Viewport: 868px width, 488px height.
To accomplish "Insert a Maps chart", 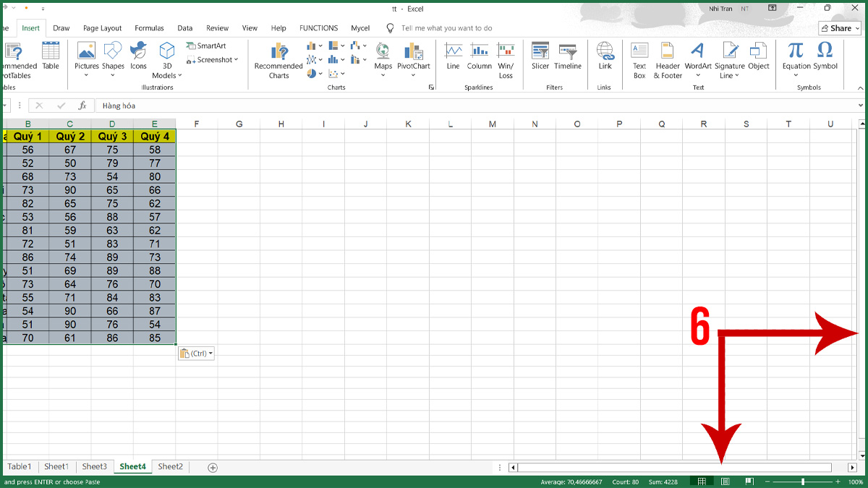I will pos(383,60).
